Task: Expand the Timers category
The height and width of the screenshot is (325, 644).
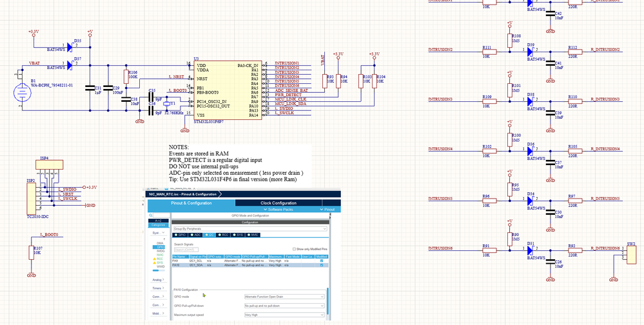Action: tap(158, 288)
